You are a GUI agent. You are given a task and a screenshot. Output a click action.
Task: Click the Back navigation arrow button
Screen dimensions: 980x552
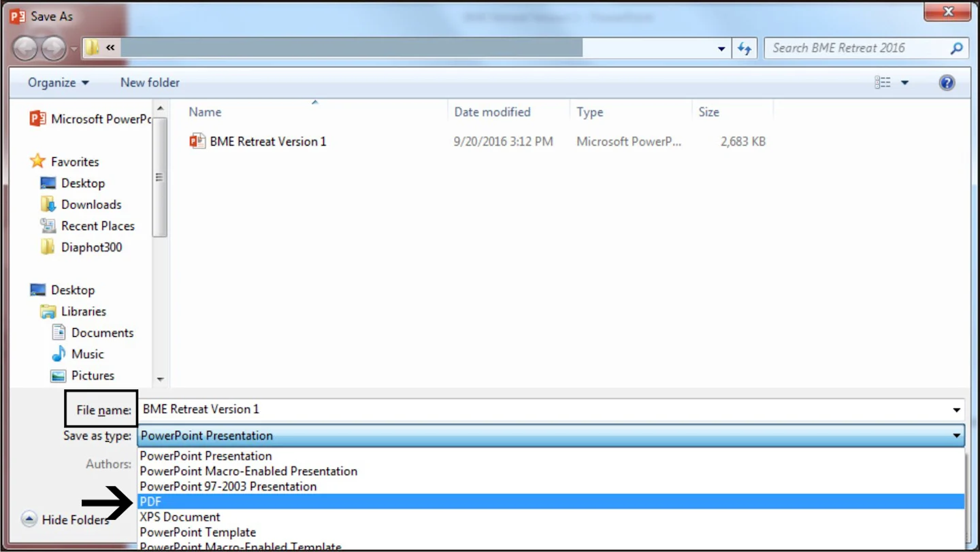pyautogui.click(x=25, y=48)
